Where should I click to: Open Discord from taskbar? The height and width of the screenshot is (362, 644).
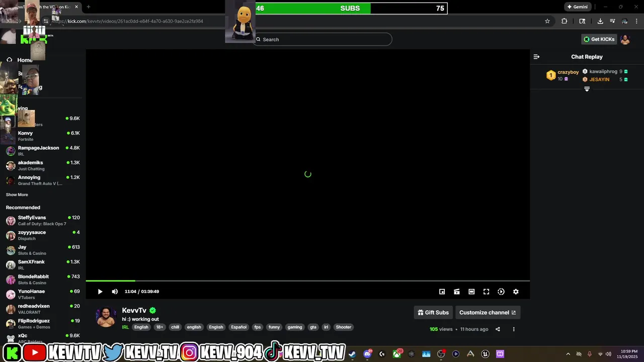[367, 354]
